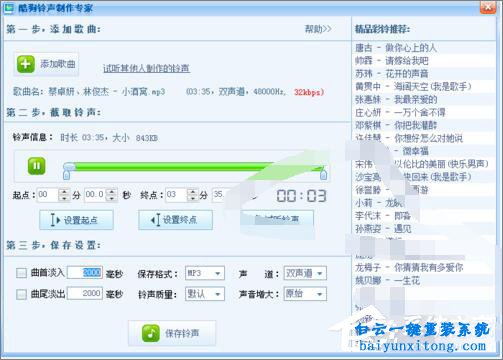Click the start seconds input field
The height and width of the screenshot is (360, 503).
pos(95,195)
